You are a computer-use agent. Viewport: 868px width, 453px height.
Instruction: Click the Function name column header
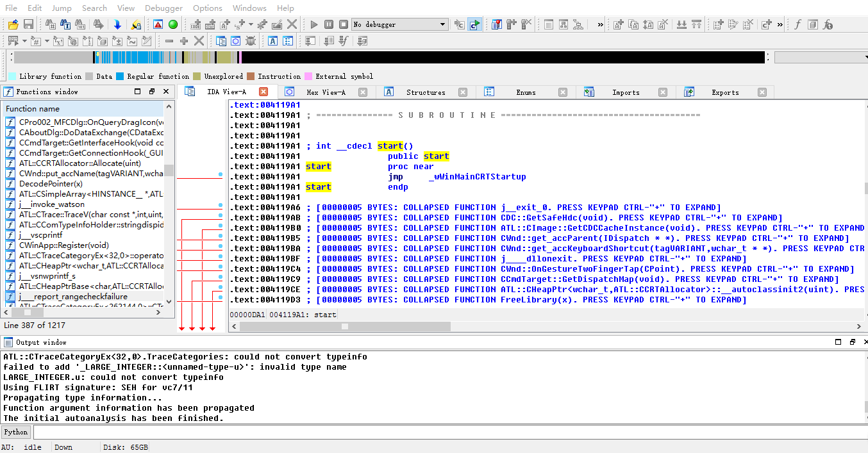pyautogui.click(x=83, y=108)
